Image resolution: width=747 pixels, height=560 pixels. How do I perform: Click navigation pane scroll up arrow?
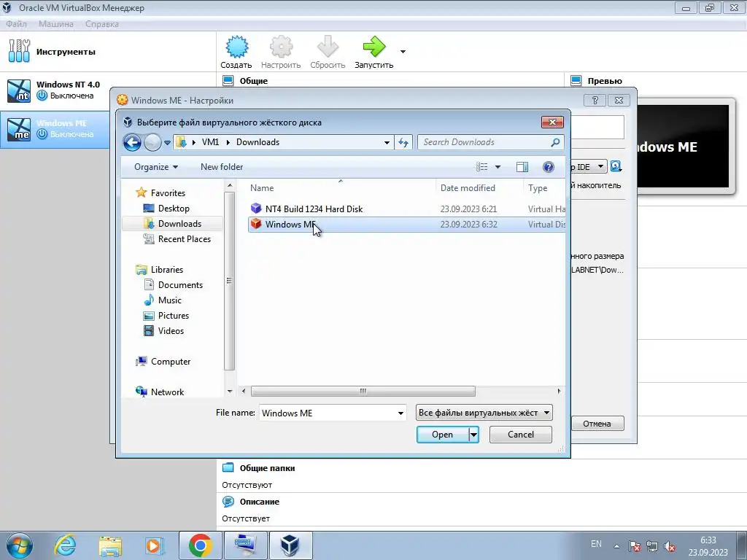(230, 185)
